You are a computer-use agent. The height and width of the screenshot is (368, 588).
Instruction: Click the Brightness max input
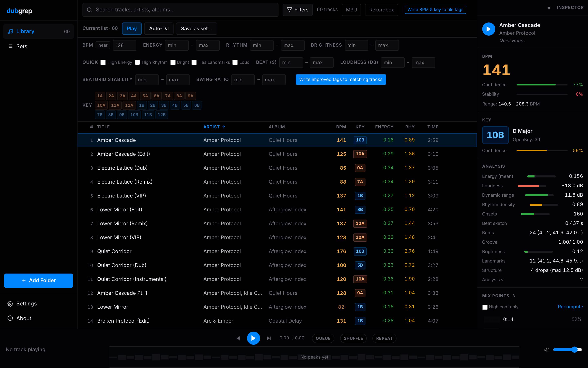(387, 46)
